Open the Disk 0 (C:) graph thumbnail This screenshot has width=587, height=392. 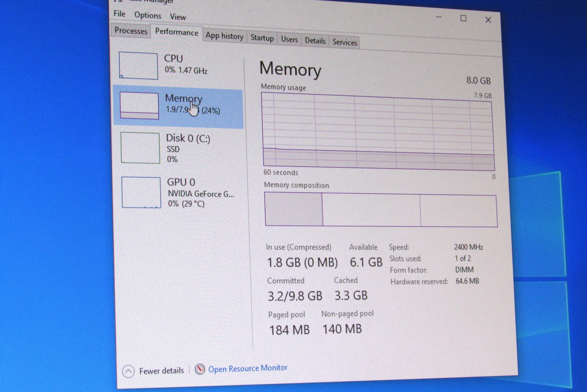(140, 148)
